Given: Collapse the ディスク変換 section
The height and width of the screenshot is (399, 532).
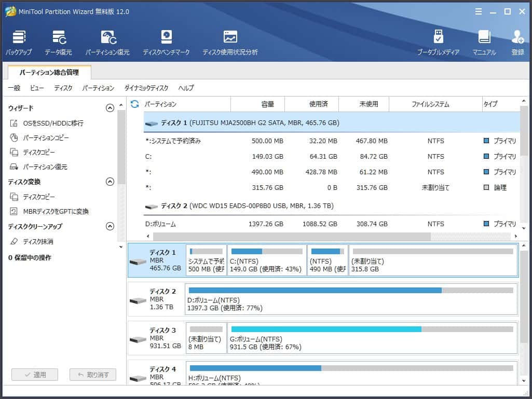Looking at the screenshot, I should click(x=110, y=182).
